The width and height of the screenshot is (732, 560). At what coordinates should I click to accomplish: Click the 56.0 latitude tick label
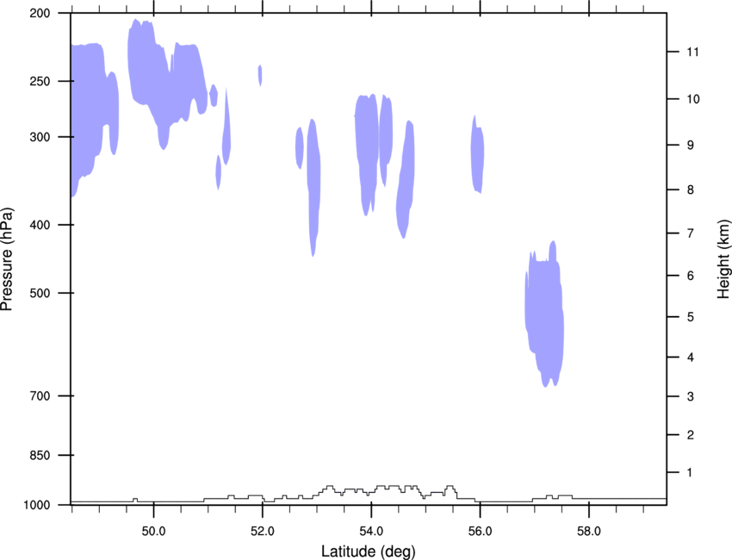pyautogui.click(x=480, y=532)
